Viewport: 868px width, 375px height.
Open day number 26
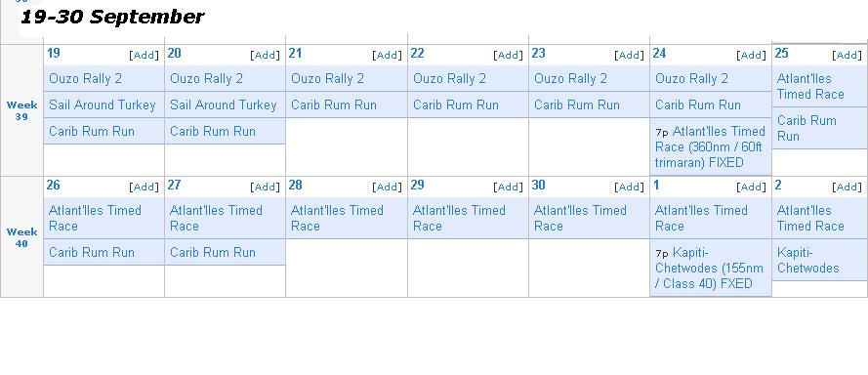coord(54,185)
